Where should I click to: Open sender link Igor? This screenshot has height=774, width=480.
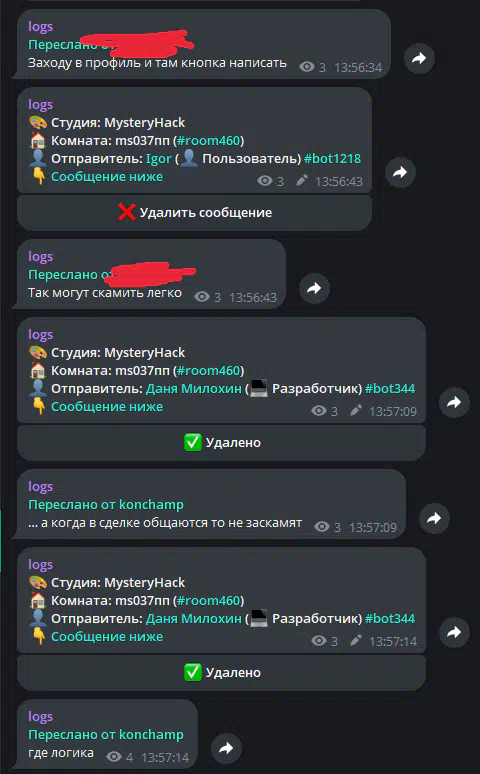tap(159, 158)
